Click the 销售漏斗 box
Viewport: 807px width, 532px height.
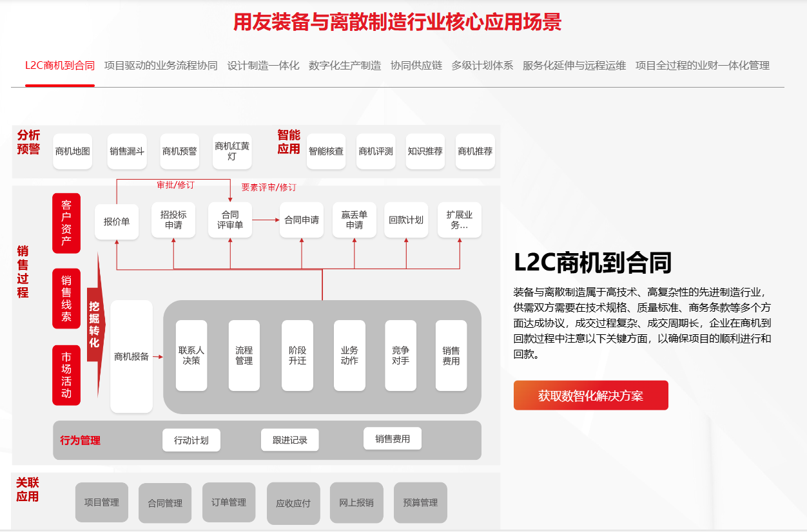[127, 151]
